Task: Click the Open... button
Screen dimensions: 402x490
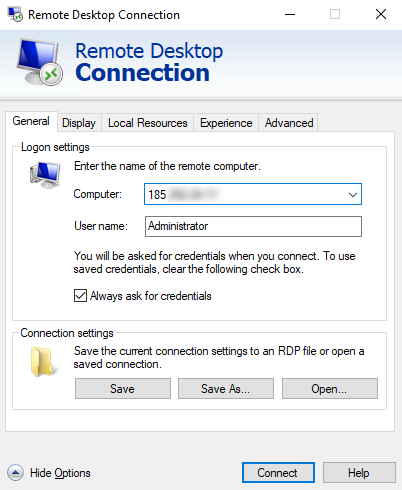Action: 330,389
